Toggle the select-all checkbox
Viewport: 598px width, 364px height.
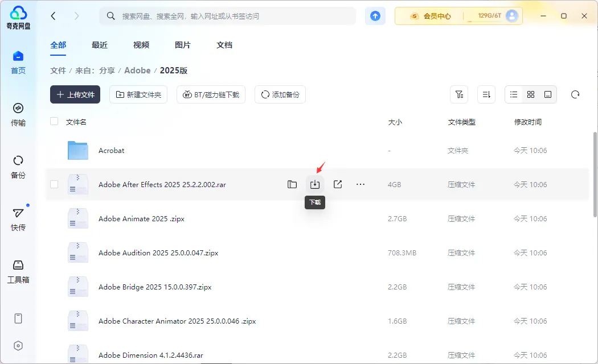54,121
